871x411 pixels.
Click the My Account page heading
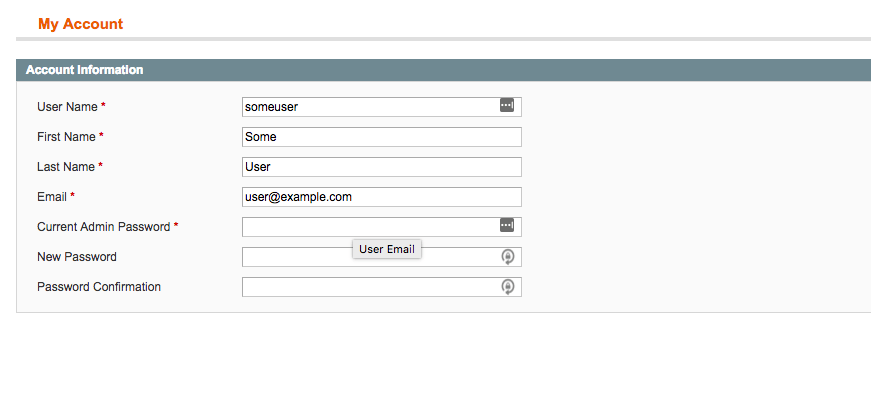[x=81, y=24]
